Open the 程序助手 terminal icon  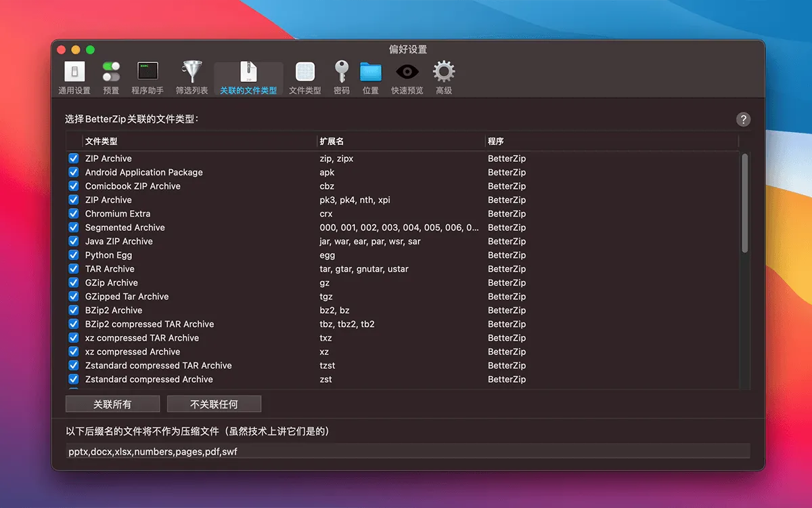148,72
